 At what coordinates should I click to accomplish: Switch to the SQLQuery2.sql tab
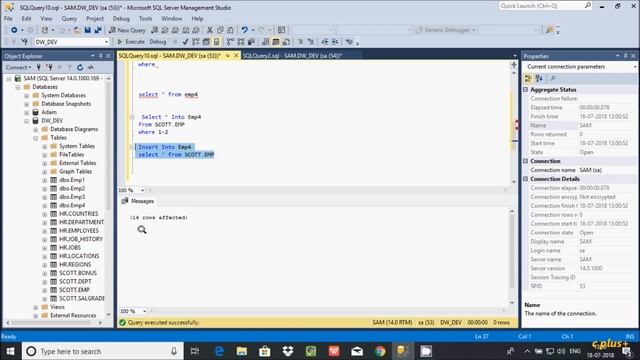coord(292,56)
